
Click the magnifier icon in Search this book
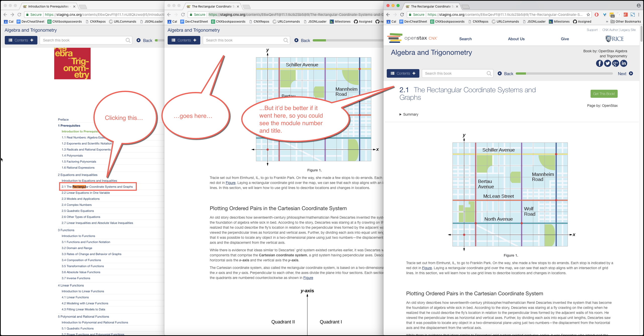tap(489, 73)
